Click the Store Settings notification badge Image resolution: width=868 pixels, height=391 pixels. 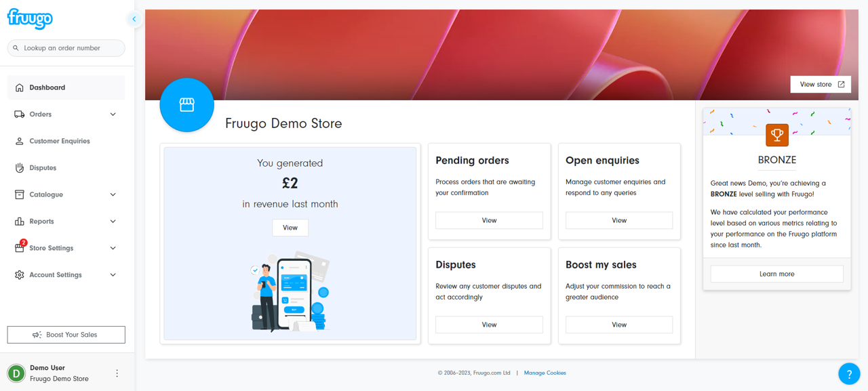[x=24, y=243]
